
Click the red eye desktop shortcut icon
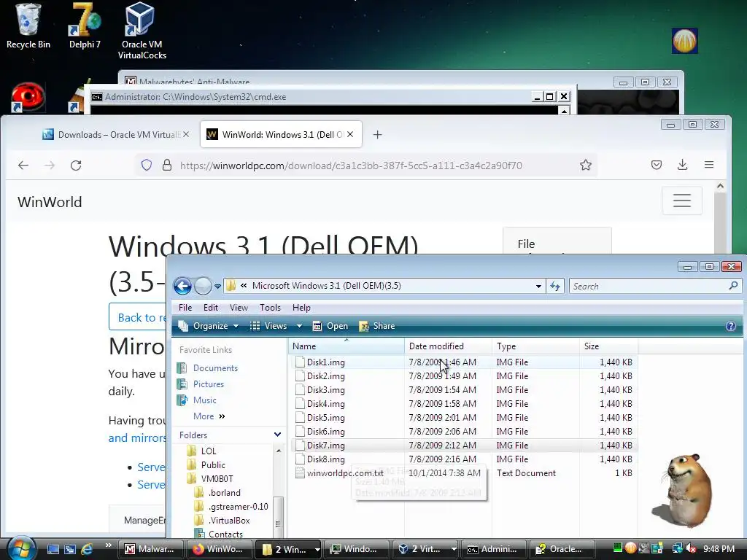28,97
